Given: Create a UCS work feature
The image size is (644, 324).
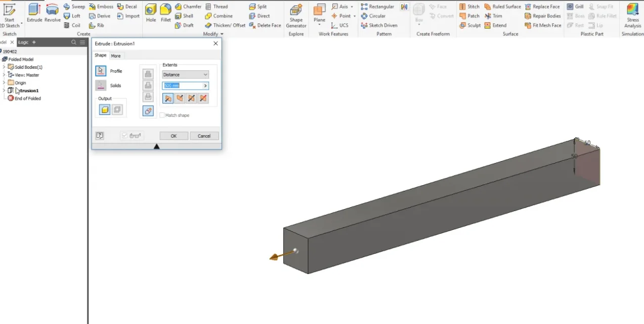Looking at the screenshot, I should coord(339,25).
